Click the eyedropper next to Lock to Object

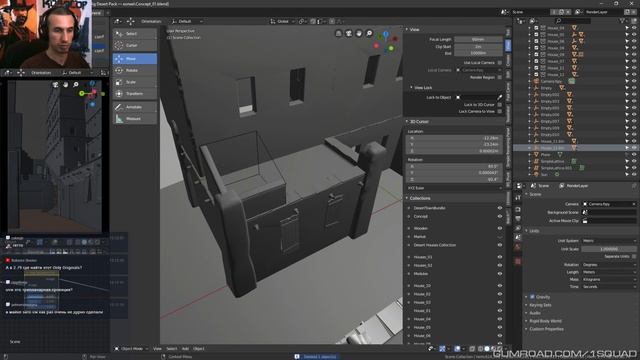tap(499, 97)
